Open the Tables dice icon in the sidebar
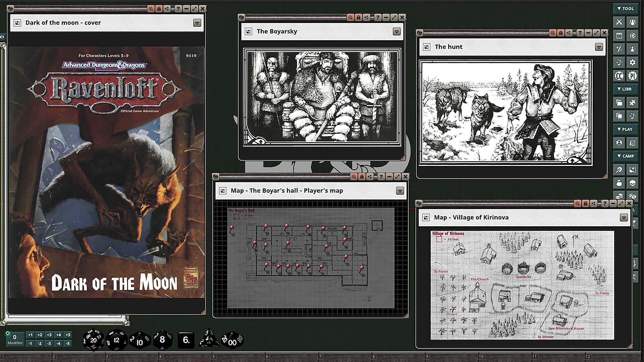The width and height of the screenshot is (644, 362). [x=632, y=196]
